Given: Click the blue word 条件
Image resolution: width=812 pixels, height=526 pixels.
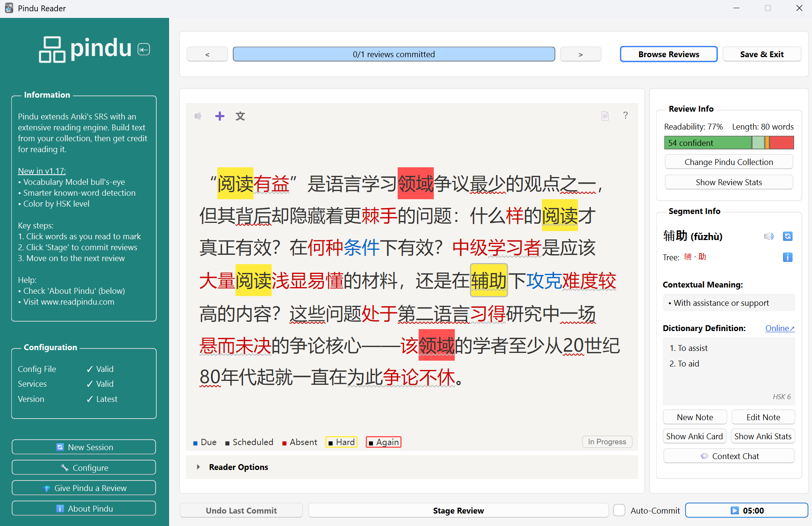Looking at the screenshot, I should (361, 248).
